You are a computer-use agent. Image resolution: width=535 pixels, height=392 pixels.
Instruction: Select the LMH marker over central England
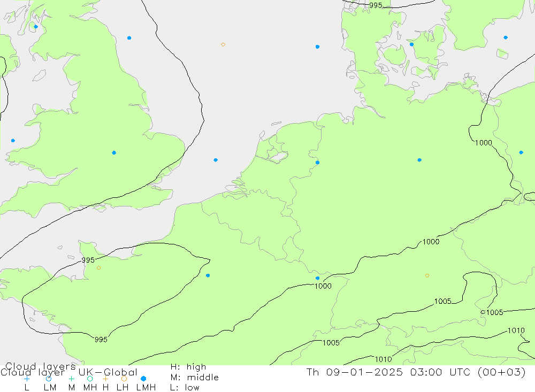coord(114,153)
